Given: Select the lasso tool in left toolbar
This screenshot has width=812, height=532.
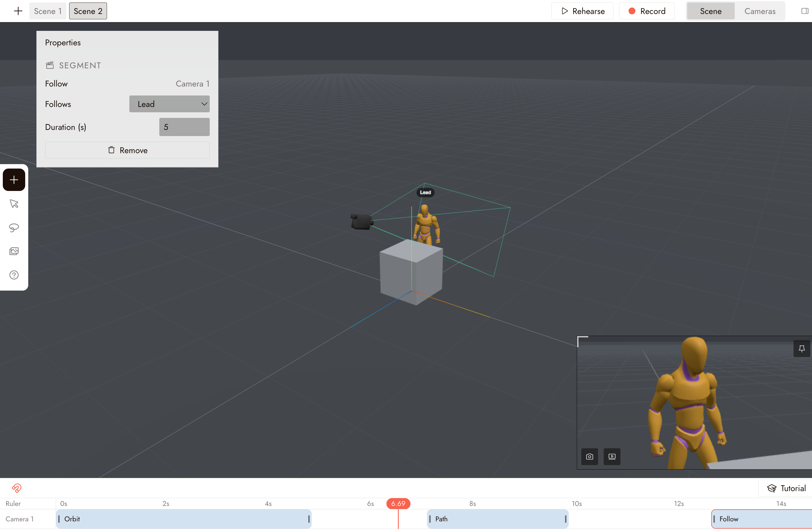Looking at the screenshot, I should coord(14,228).
